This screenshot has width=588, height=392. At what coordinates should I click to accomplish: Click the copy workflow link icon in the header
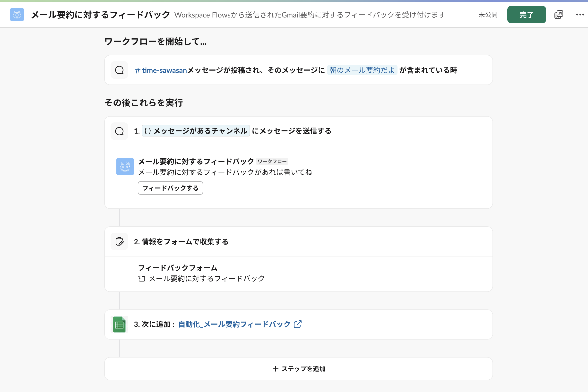pyautogui.click(x=559, y=15)
